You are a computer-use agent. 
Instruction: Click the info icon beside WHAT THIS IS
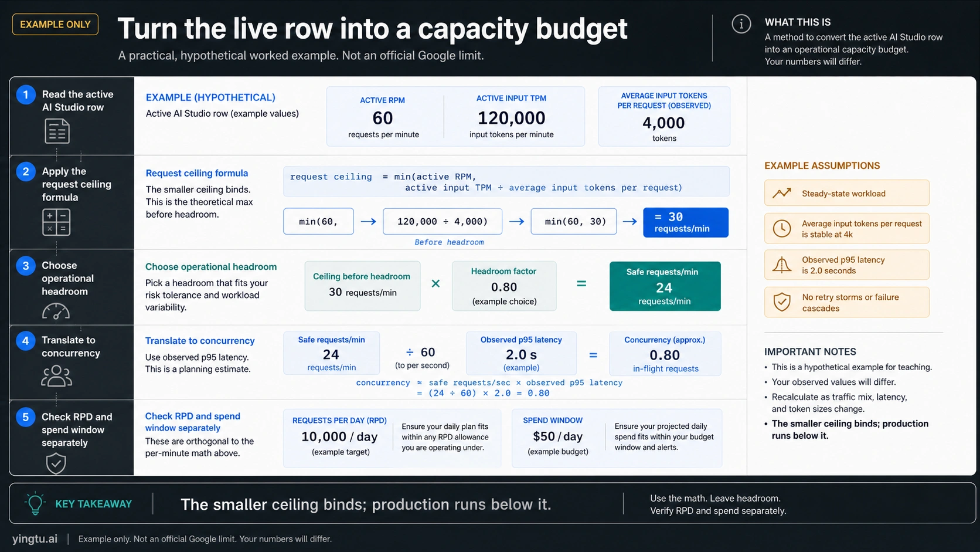point(741,24)
